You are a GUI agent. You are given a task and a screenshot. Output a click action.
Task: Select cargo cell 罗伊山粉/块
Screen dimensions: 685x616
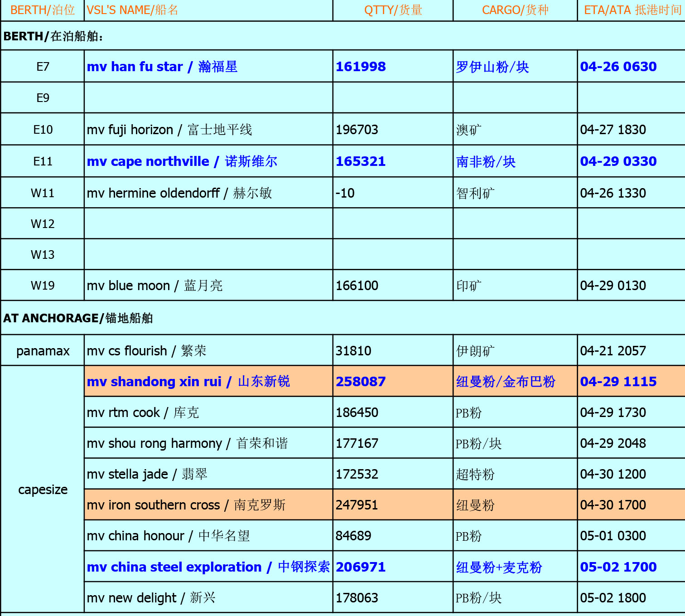point(515,66)
